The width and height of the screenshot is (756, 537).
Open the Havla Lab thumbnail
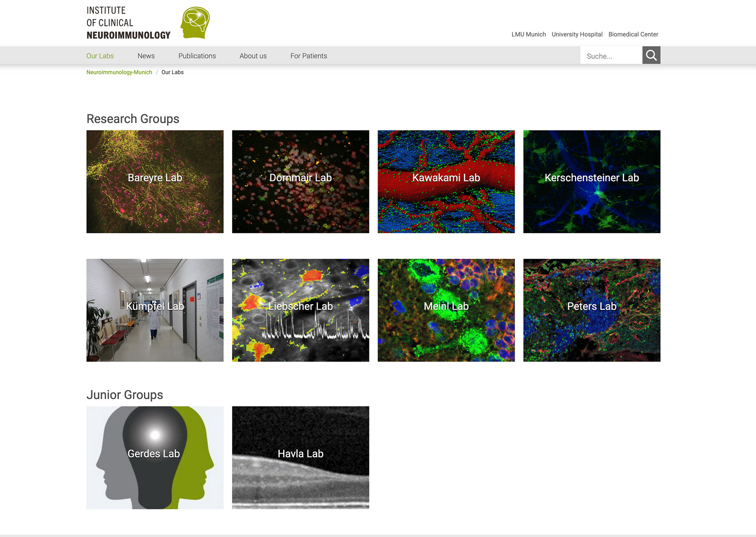(x=301, y=458)
